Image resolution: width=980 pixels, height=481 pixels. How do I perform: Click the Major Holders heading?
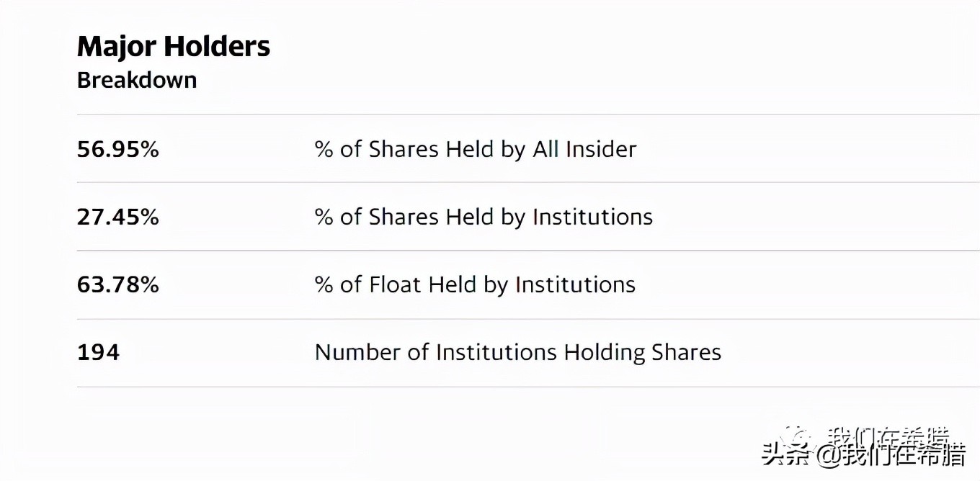point(173,47)
